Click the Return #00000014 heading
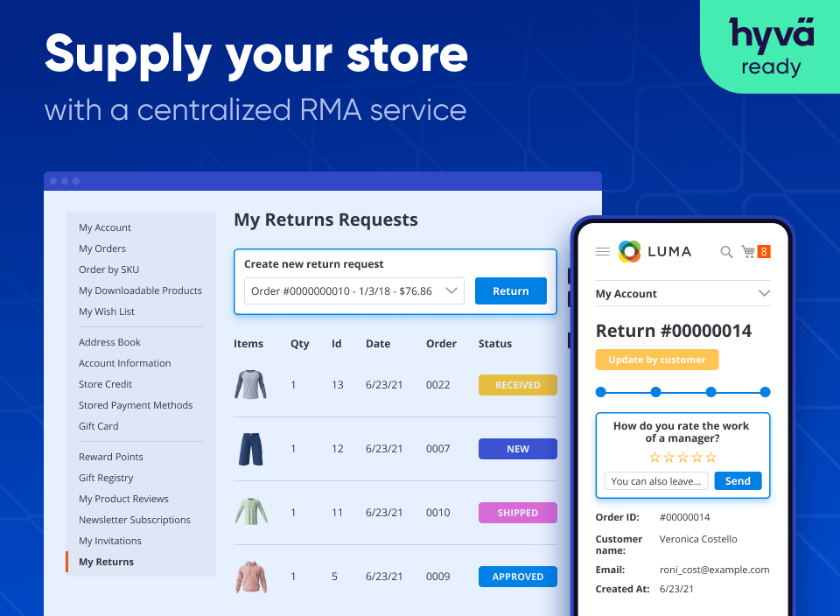This screenshot has height=616, width=840. pyautogui.click(x=674, y=331)
